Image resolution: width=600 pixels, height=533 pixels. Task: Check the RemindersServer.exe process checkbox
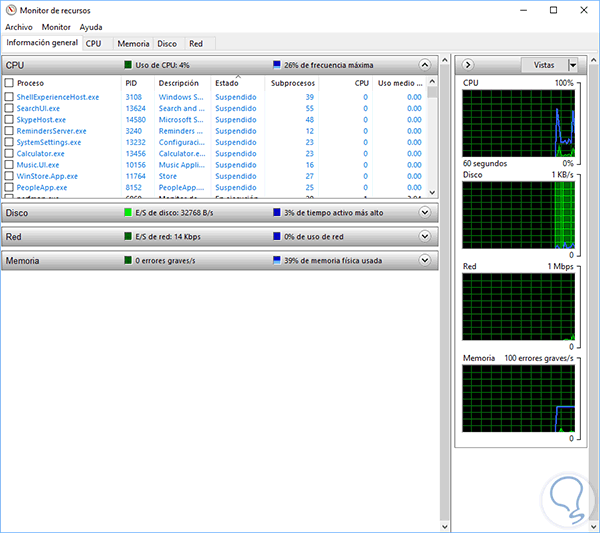[x=9, y=131]
